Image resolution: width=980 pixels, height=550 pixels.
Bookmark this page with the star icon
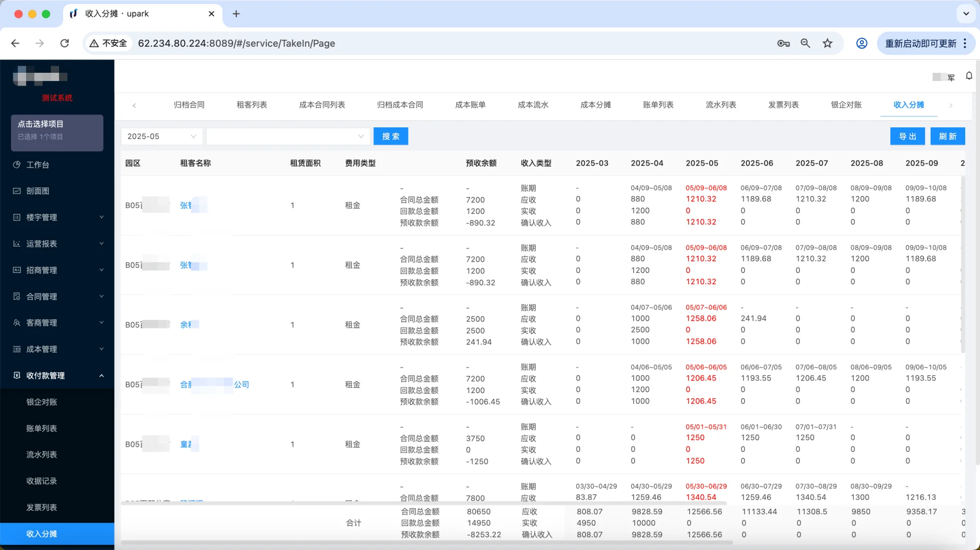[828, 43]
